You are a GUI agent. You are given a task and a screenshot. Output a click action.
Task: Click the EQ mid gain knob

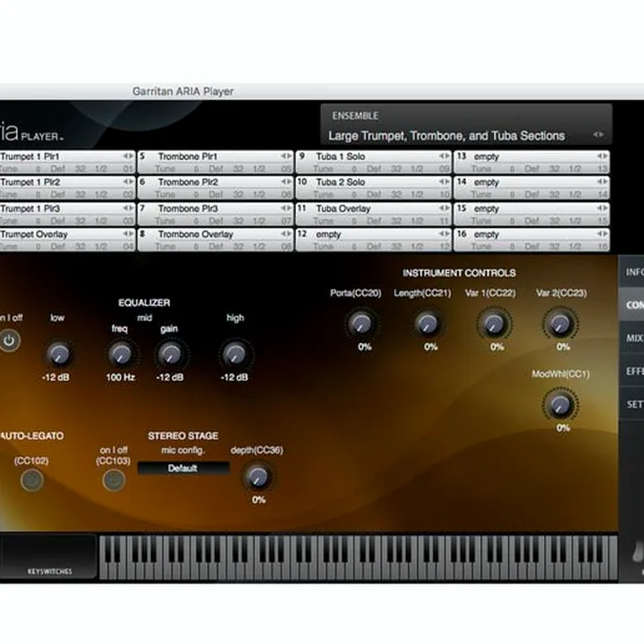pyautogui.click(x=170, y=354)
